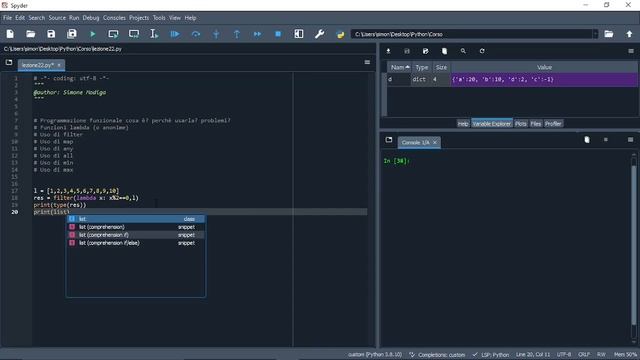Save all files toolbar icon
The width and height of the screenshot is (640, 360).
click(72, 34)
